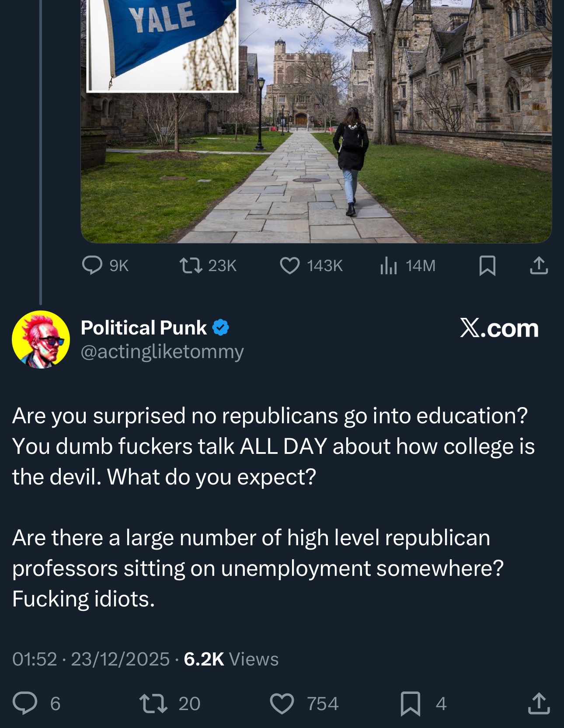Reply to Political Punk's post

[x=25, y=703]
